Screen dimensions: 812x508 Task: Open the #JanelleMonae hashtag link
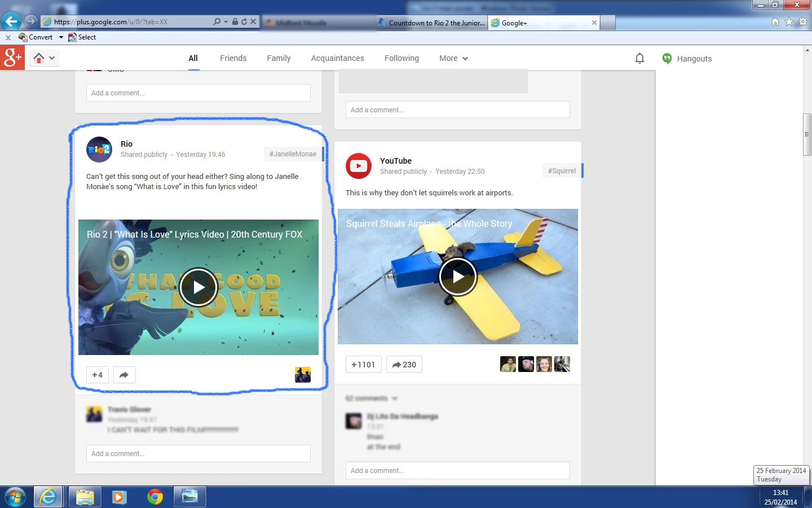point(293,154)
